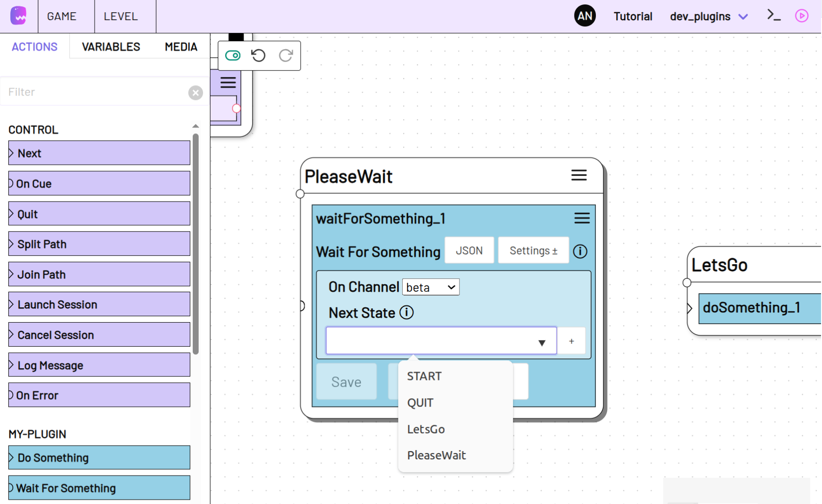
Task: Click the JSON button
Action: coord(469,251)
